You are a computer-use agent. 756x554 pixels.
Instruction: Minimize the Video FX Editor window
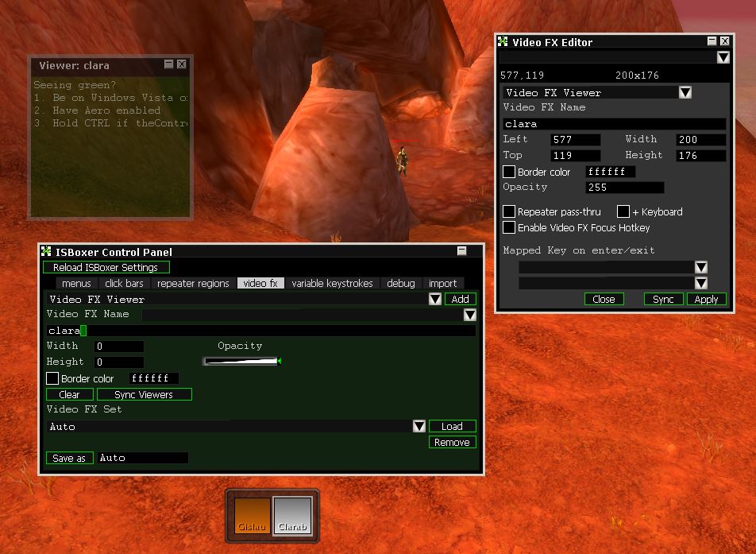click(x=712, y=41)
